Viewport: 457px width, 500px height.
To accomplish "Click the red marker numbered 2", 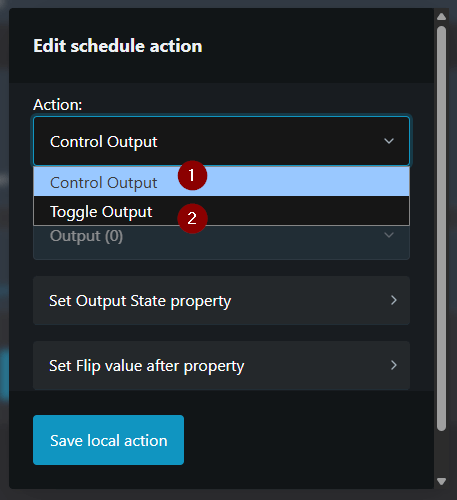I will point(192,219).
